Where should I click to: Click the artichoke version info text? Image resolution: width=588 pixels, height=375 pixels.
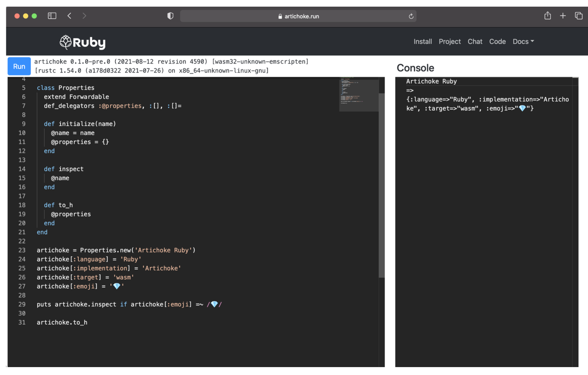point(171,62)
